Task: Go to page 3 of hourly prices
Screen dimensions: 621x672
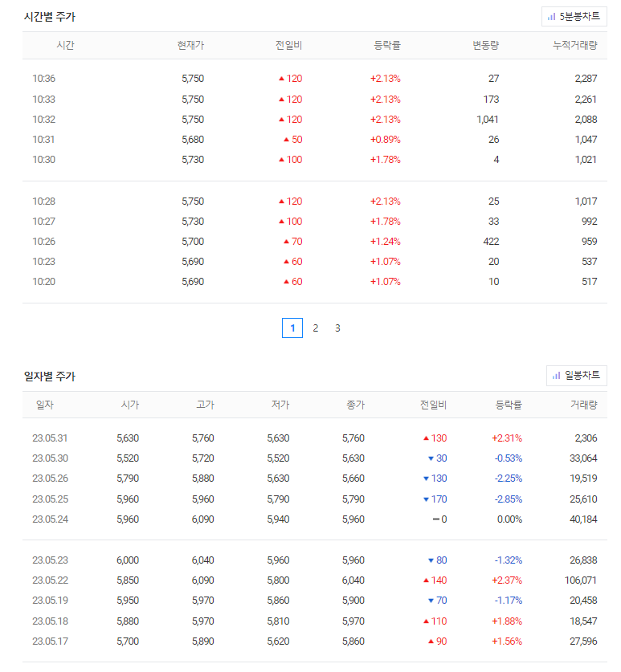Action: tap(337, 328)
